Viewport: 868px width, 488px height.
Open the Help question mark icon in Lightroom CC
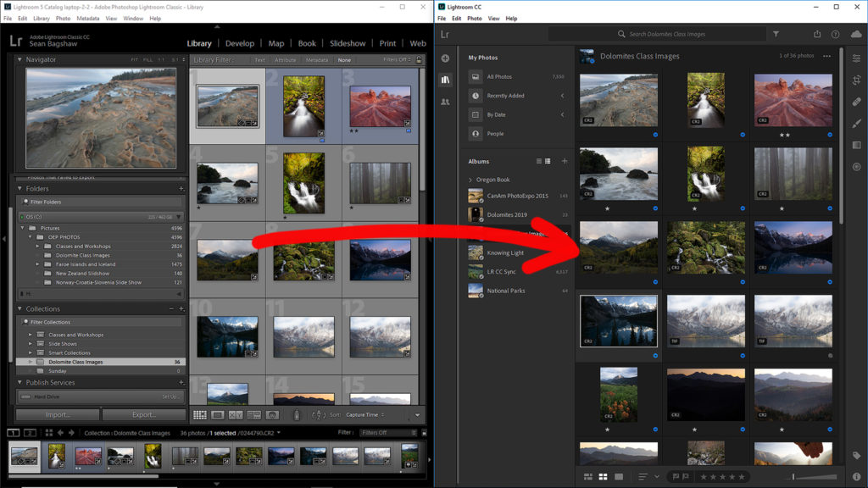835,34
